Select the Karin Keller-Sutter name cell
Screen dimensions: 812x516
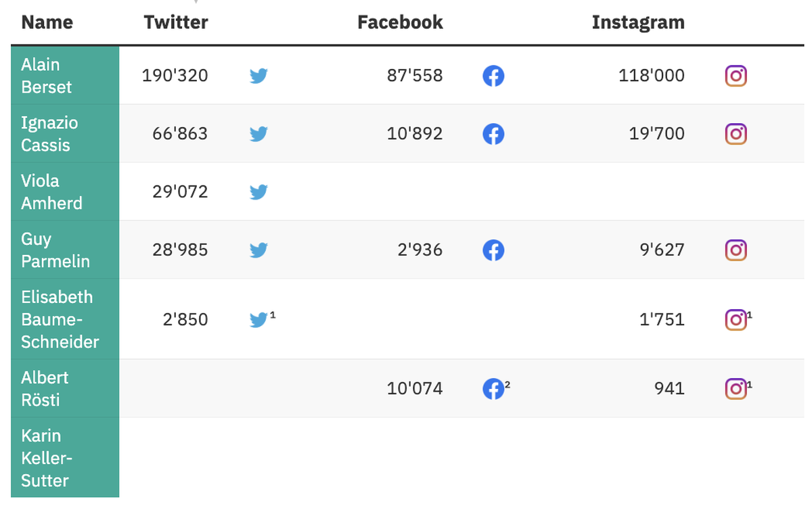click(65, 458)
